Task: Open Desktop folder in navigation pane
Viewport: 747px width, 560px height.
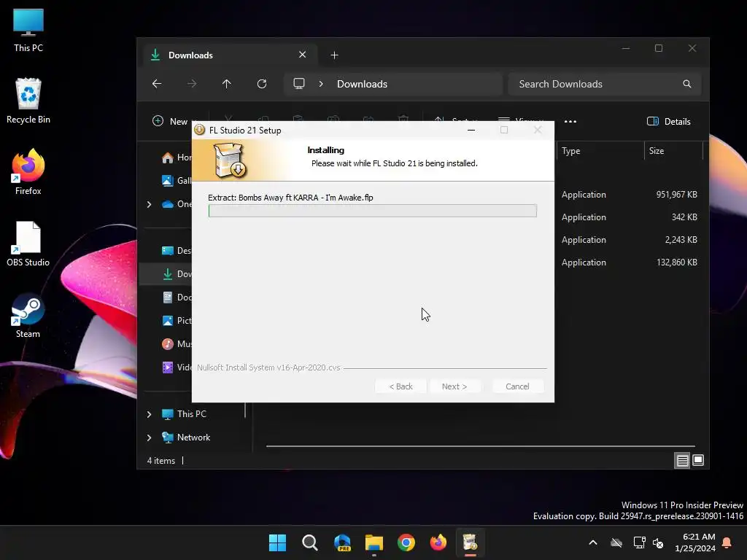Action: tap(177, 251)
